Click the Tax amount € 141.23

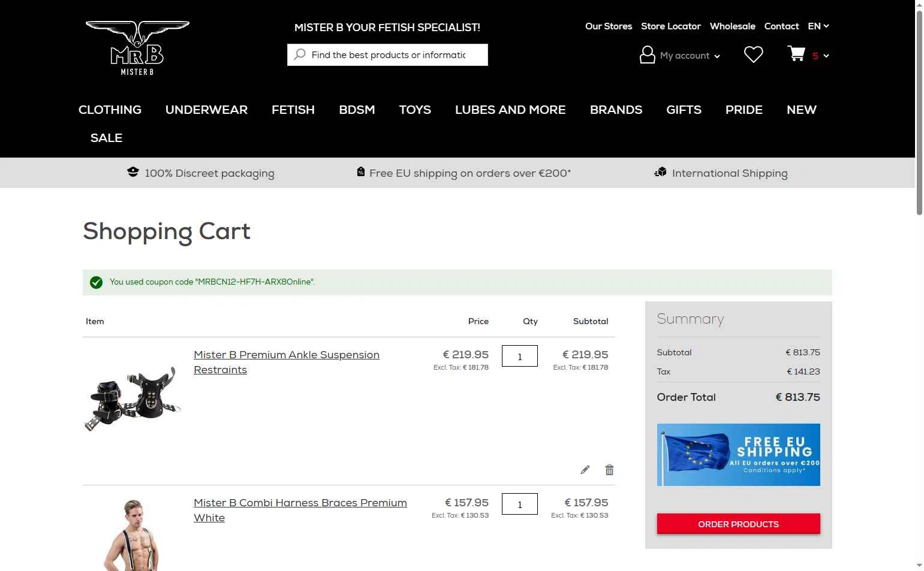(x=803, y=371)
